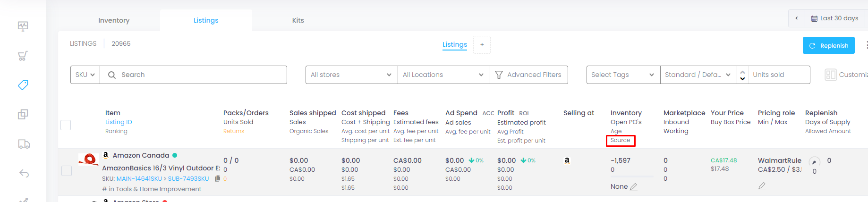Click the Advanced Filters funnel icon
This screenshot has height=202, width=868.
point(499,75)
